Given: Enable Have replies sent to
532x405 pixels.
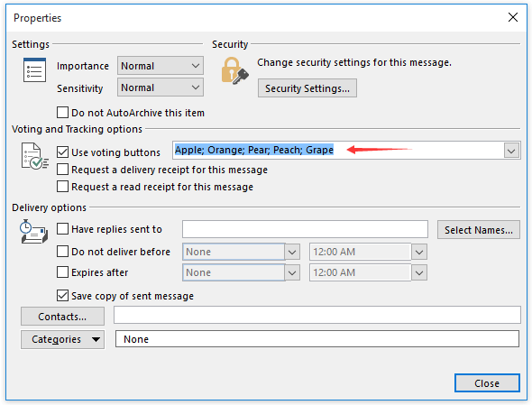Looking at the screenshot, I should [x=62, y=229].
